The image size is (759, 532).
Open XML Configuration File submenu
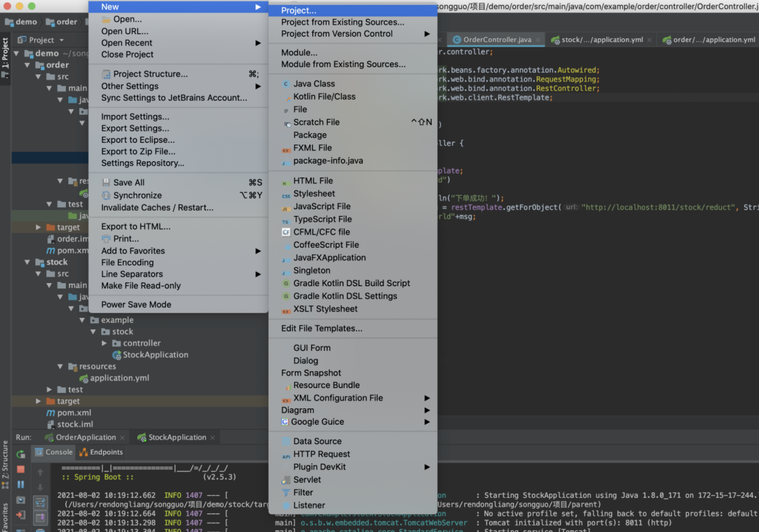[x=353, y=398]
